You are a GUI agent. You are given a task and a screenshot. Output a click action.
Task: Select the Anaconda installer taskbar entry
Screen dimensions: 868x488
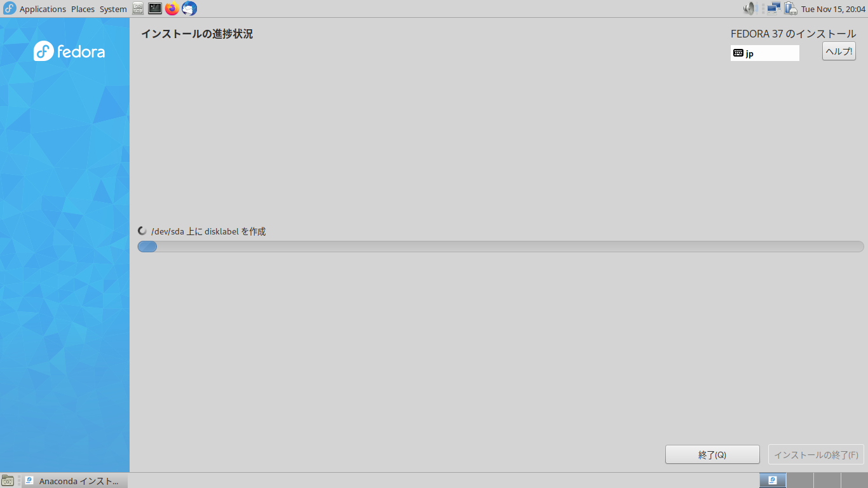pos(76,481)
